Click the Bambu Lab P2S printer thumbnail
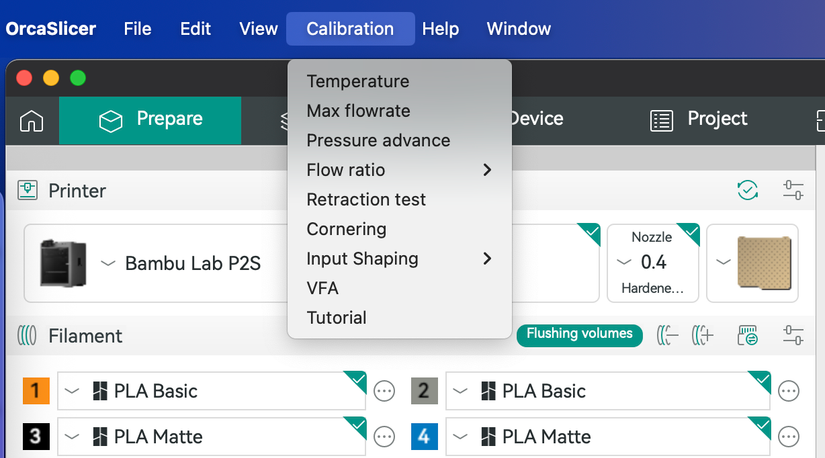Image resolution: width=825 pixels, height=458 pixels. coord(63,263)
